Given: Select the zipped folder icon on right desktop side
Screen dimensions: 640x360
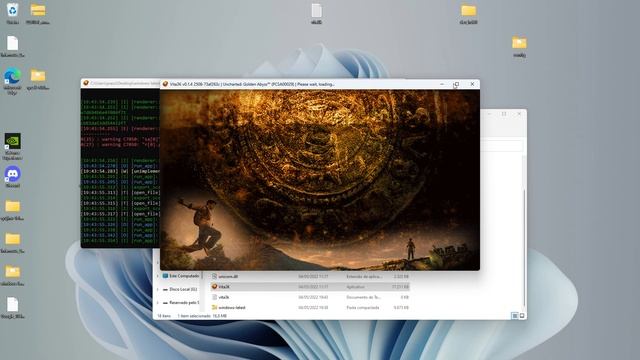Looking at the screenshot, I should tap(519, 42).
